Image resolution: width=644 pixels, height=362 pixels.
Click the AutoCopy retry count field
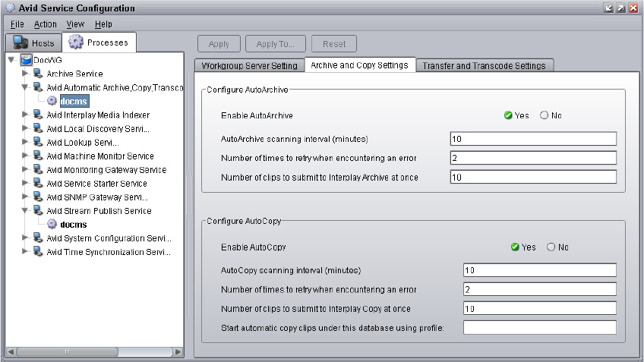[x=540, y=289]
